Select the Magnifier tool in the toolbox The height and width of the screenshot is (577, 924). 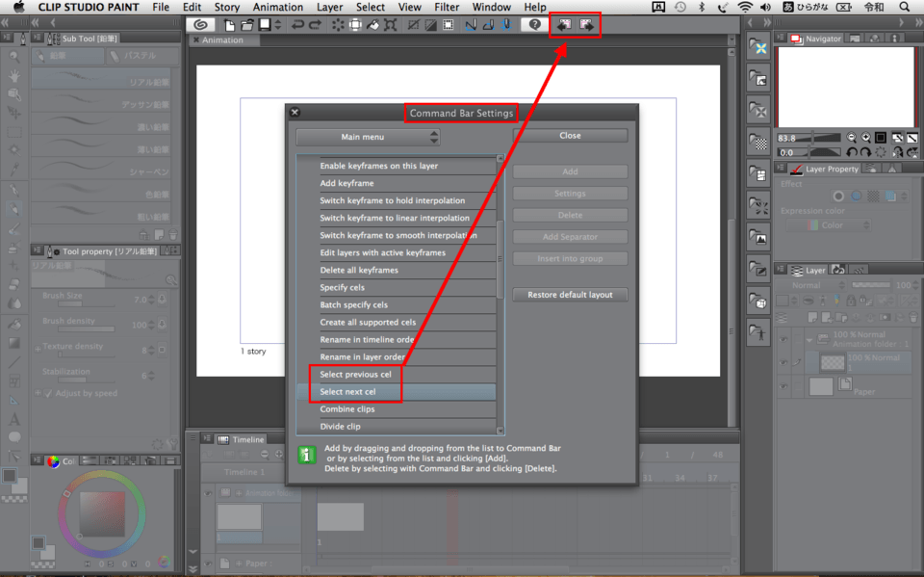click(14, 57)
